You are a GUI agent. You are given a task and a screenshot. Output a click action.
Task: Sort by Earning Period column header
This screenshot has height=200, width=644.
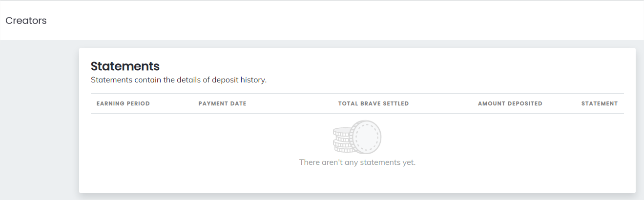pyautogui.click(x=123, y=103)
